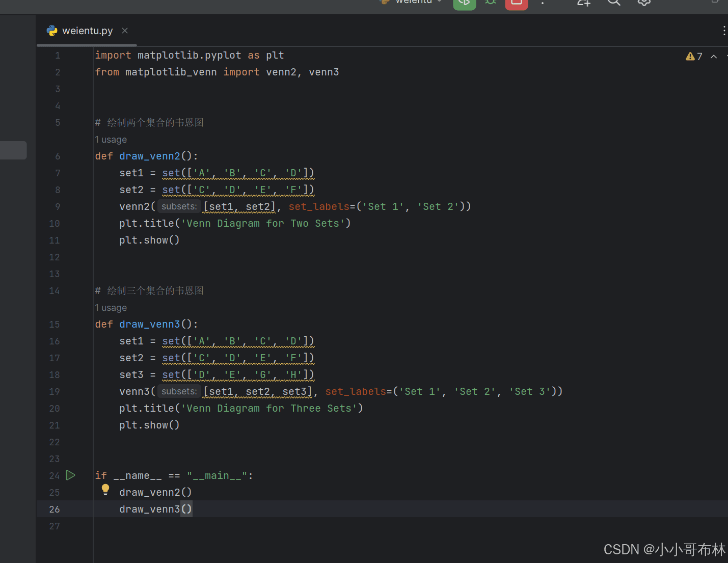Click 'venn2, venn3' import names on line 2
The image size is (728, 563).
pos(302,72)
